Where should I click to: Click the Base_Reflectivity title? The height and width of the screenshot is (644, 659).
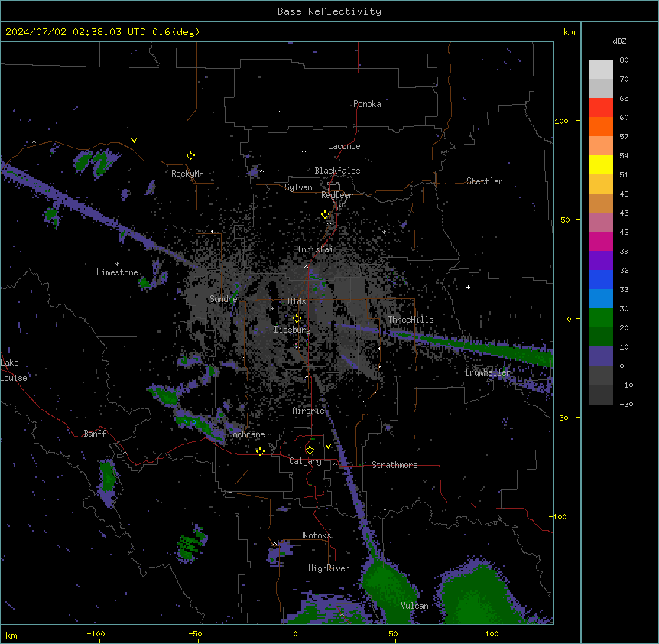tap(329, 11)
